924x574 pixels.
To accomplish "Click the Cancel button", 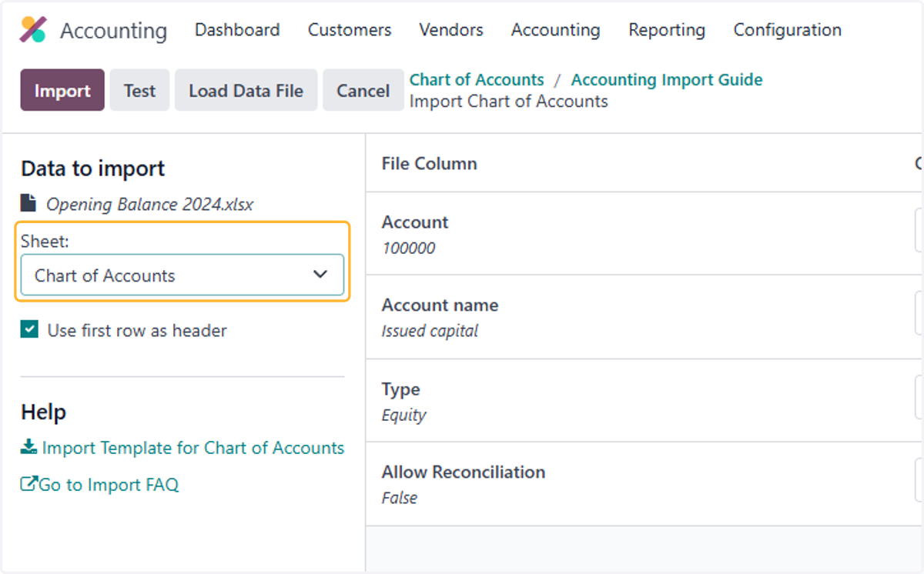I will [x=363, y=90].
